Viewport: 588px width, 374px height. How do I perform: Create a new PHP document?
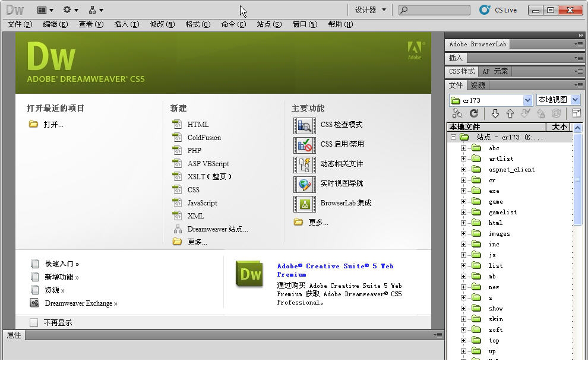pyautogui.click(x=194, y=150)
